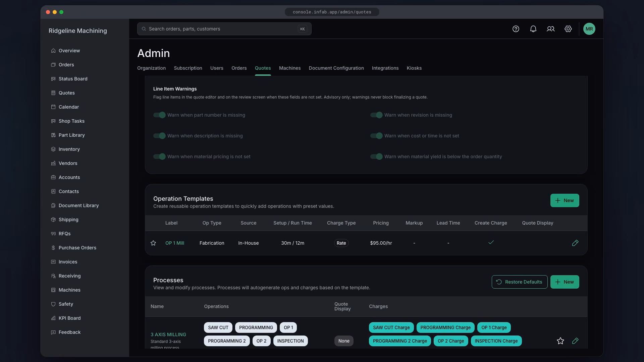This screenshot has height=362, width=644.
Task: Open Part Library in sidebar
Action: 71,135
